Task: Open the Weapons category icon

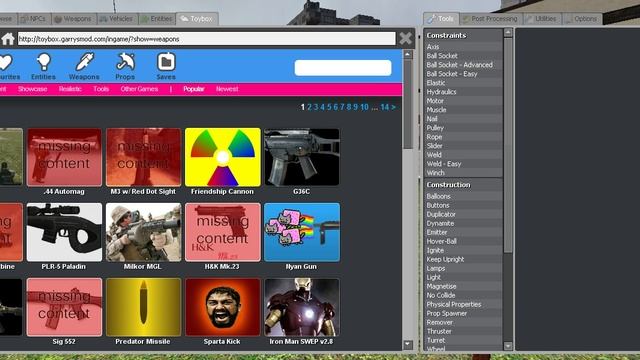Action: 84,66
